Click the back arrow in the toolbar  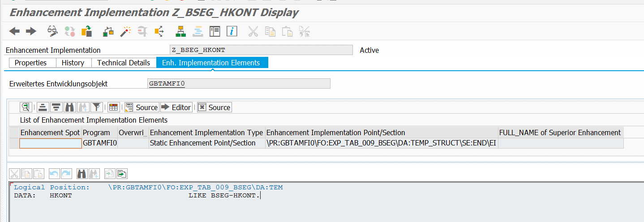point(14,31)
